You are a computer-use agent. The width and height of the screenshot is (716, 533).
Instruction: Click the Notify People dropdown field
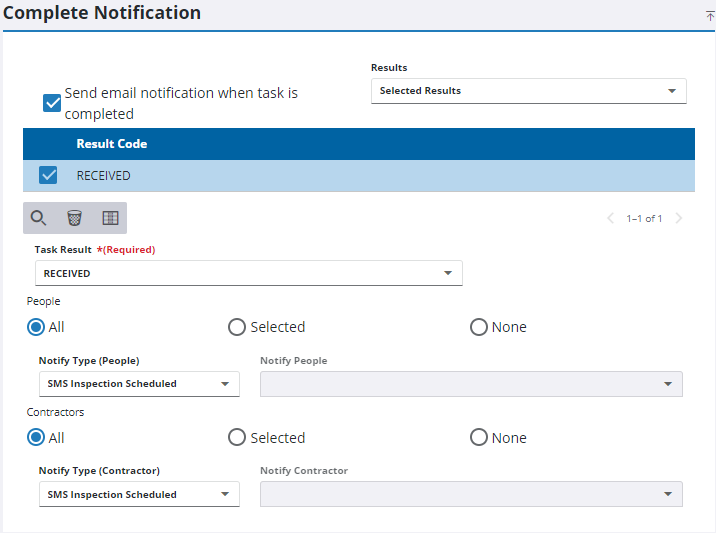coord(470,384)
